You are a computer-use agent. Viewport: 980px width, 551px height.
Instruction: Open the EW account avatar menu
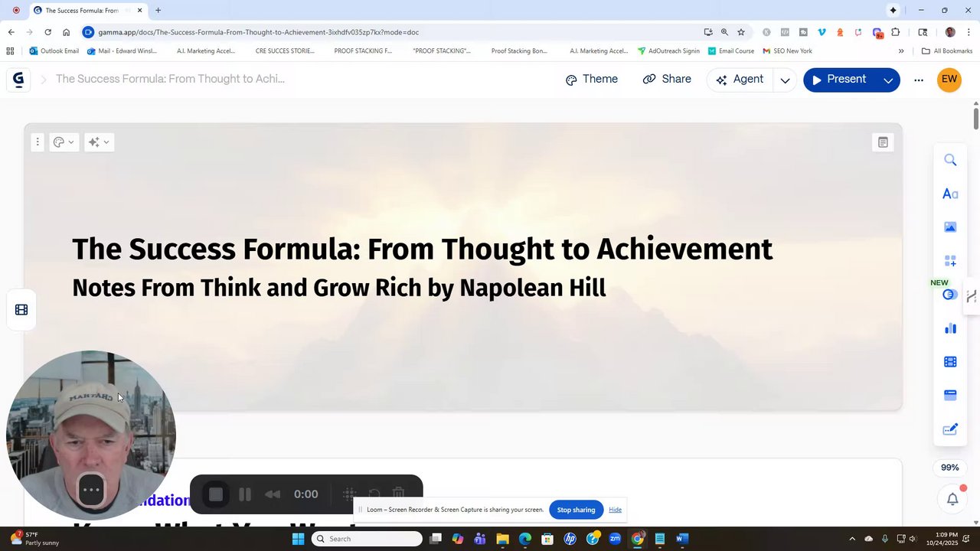click(949, 80)
